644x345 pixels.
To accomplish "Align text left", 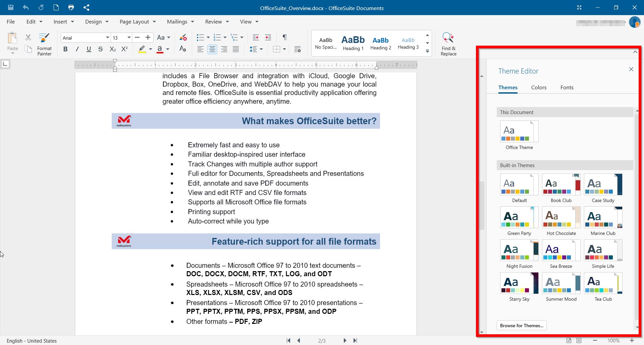I will (x=200, y=49).
